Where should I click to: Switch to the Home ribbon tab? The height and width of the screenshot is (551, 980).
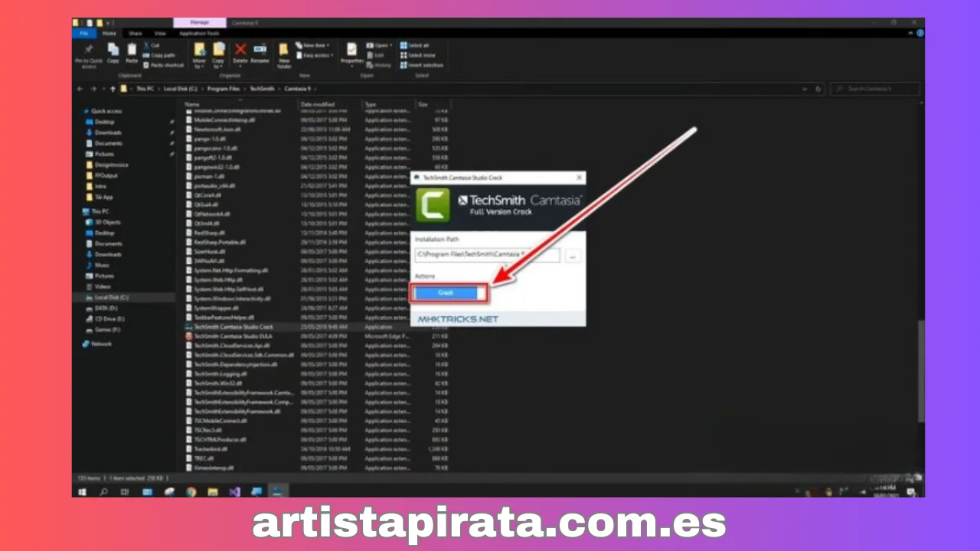109,34
